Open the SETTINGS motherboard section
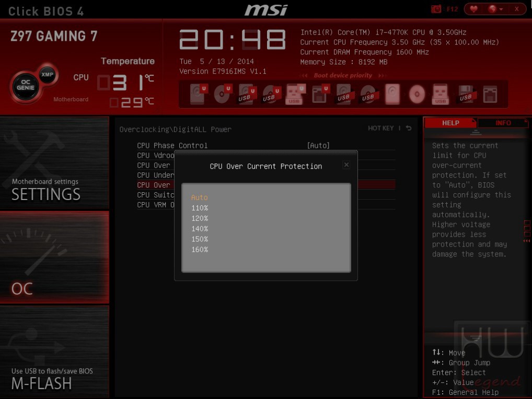Image resolution: width=532 pixels, height=399 pixels. (54, 163)
